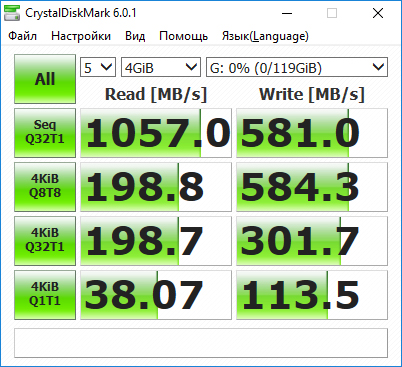Open the Язык(Language) menu
This screenshot has height=367, width=402.
[265, 36]
